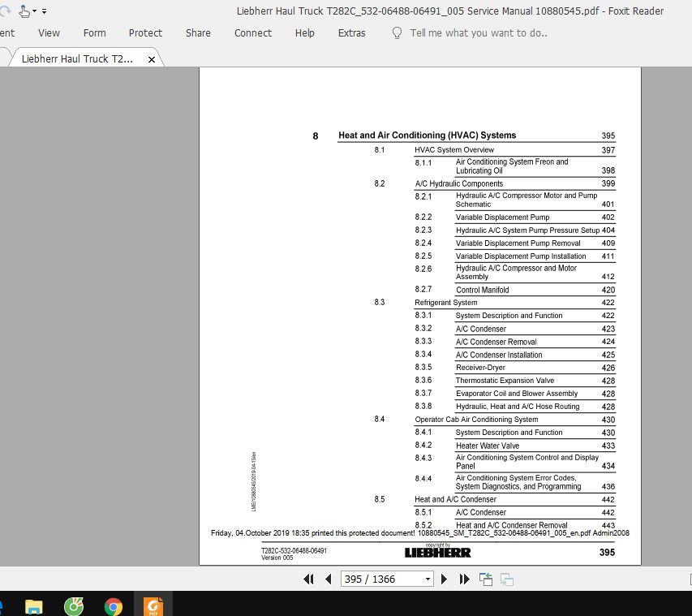Click 'Operator Cab Air Conditioning System' entry

coord(476,419)
